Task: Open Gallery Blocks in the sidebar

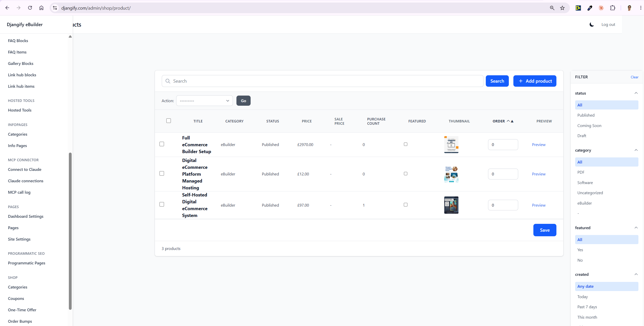Action: 21,63
